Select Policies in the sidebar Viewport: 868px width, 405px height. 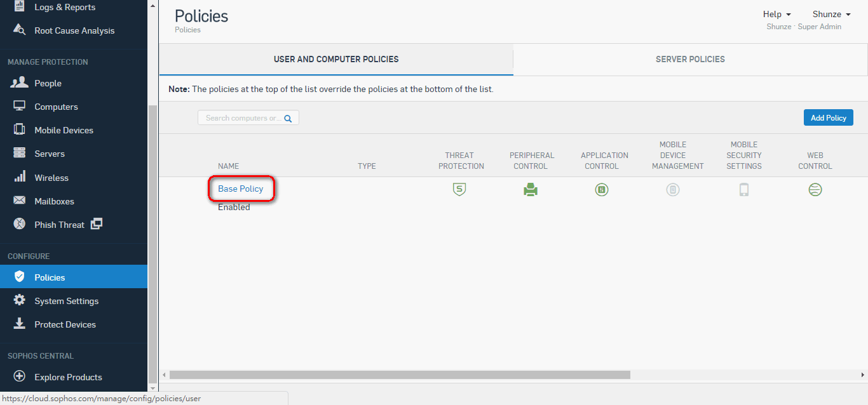pos(74,277)
